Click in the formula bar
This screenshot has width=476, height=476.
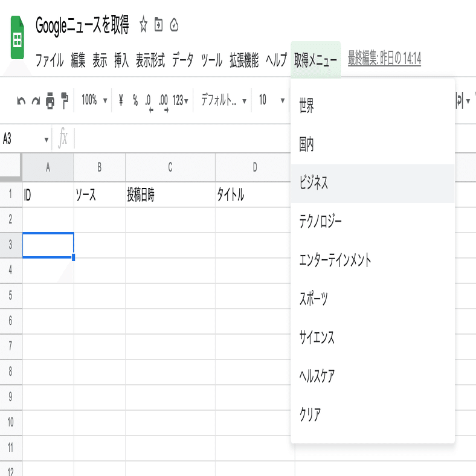coord(182,139)
